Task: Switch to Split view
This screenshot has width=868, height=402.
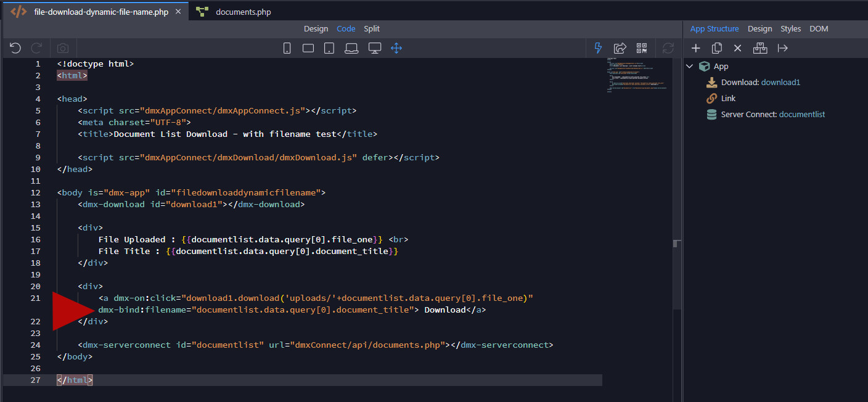Action: (372, 29)
